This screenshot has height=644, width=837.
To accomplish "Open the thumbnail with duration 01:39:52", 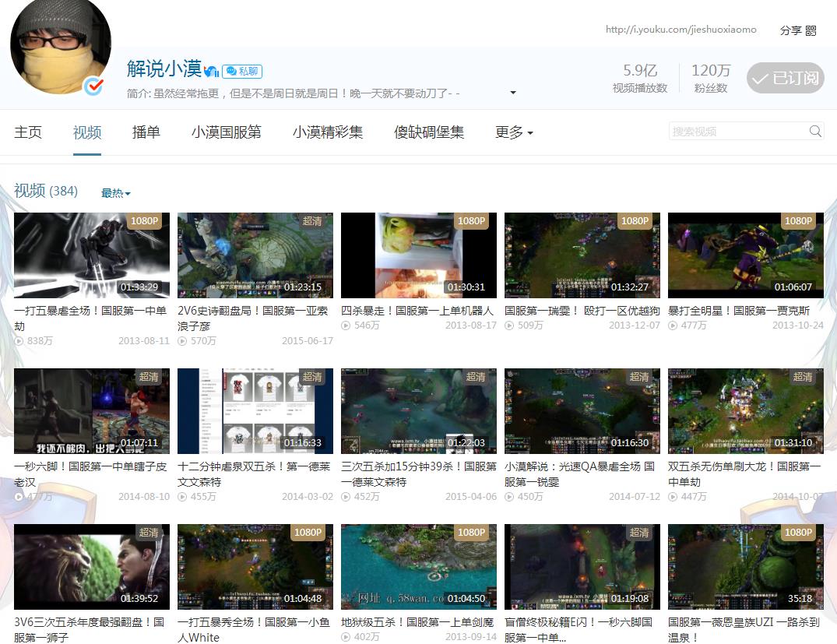I will (x=92, y=567).
